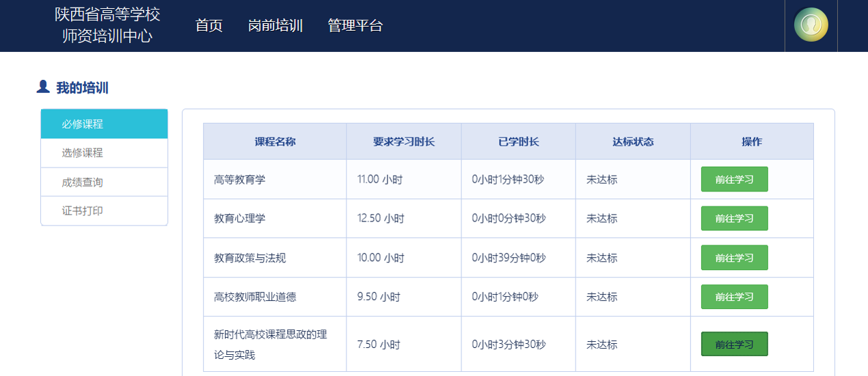
Task: Click the 要求学习时长 column header
Action: pos(403,142)
